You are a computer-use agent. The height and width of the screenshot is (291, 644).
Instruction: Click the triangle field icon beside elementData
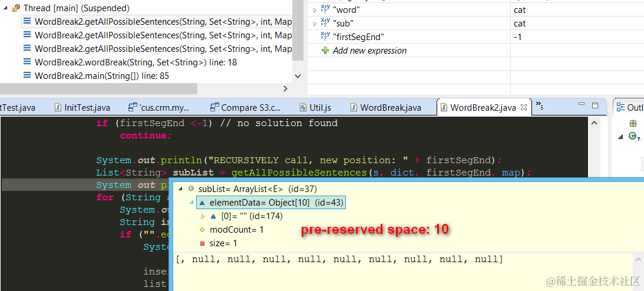coord(202,203)
